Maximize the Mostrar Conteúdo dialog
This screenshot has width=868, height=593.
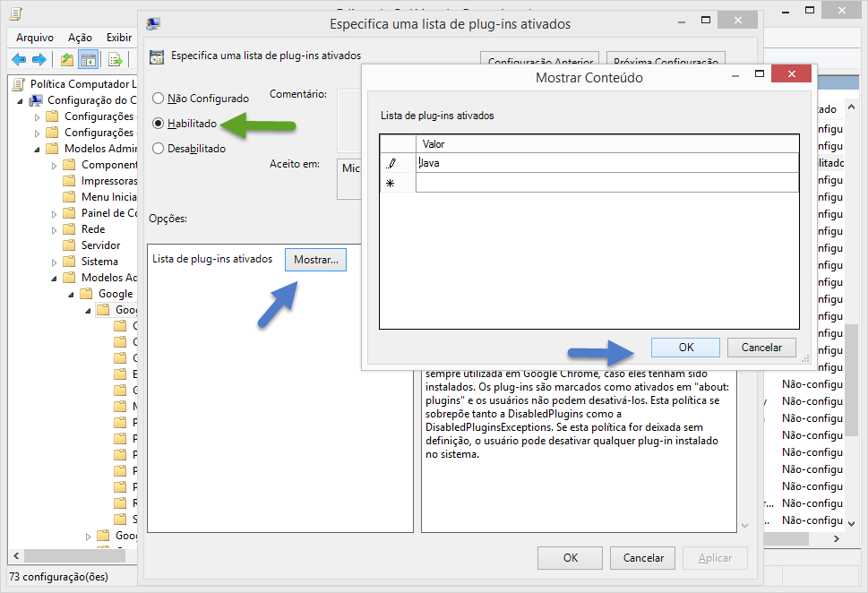pyautogui.click(x=760, y=73)
